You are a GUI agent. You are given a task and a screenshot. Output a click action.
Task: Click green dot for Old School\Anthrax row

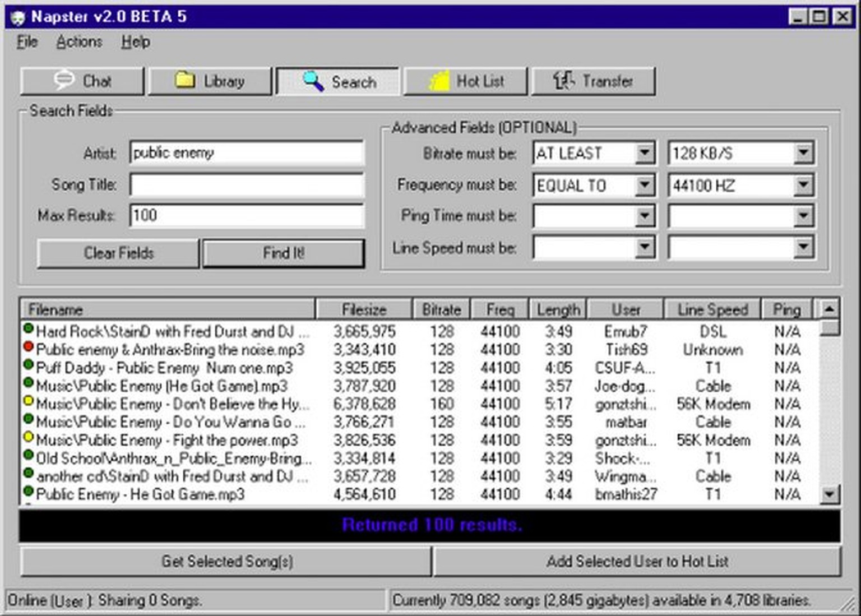pyautogui.click(x=28, y=455)
